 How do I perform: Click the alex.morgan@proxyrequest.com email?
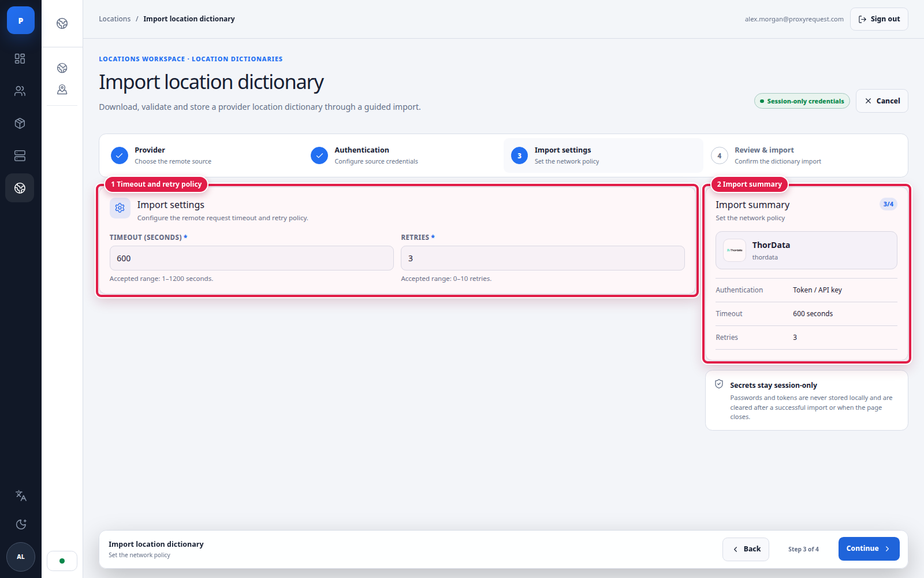click(x=794, y=19)
